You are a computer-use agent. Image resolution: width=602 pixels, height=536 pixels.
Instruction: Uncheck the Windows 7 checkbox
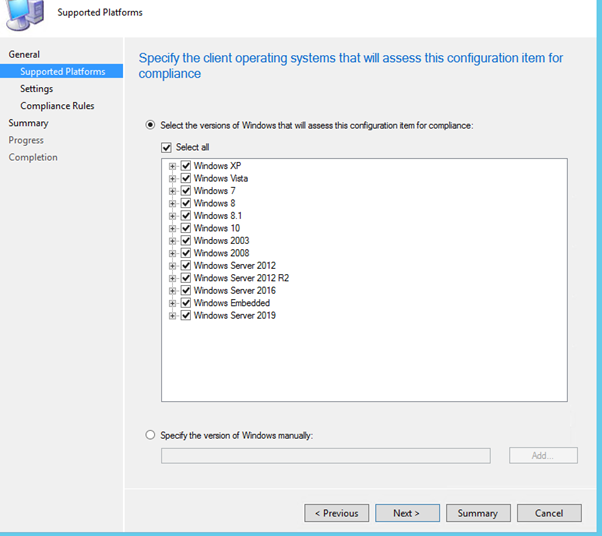(x=186, y=191)
